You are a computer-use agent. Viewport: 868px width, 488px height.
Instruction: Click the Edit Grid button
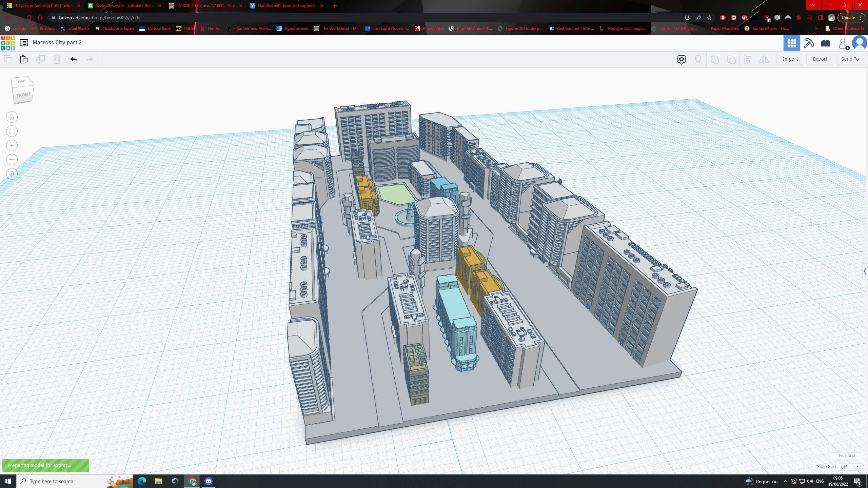847,455
